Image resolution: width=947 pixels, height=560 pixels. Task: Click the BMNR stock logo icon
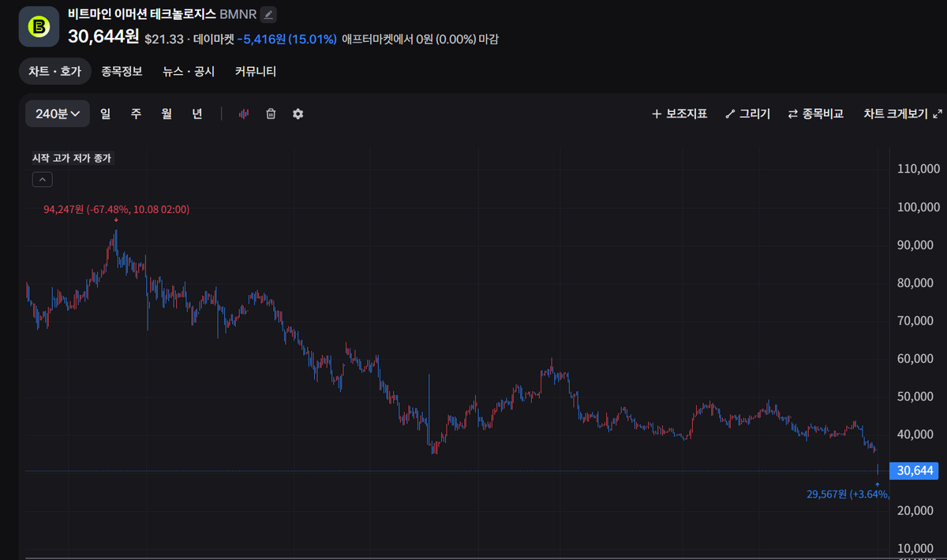38,26
